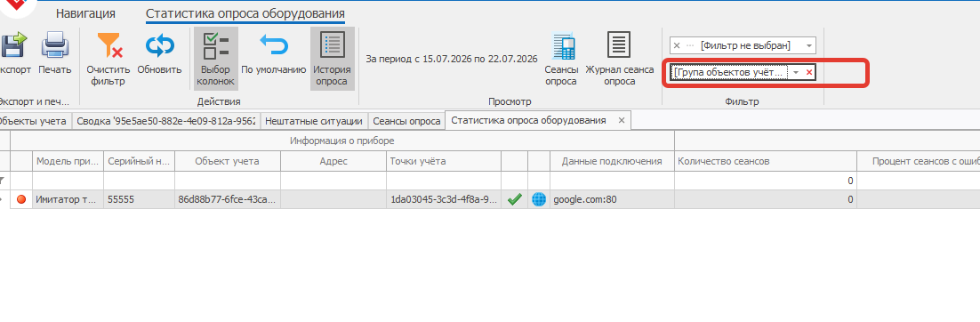Screen dimensions: 980x322
Task: Click filter row cell under Адрес
Action: coord(333,181)
